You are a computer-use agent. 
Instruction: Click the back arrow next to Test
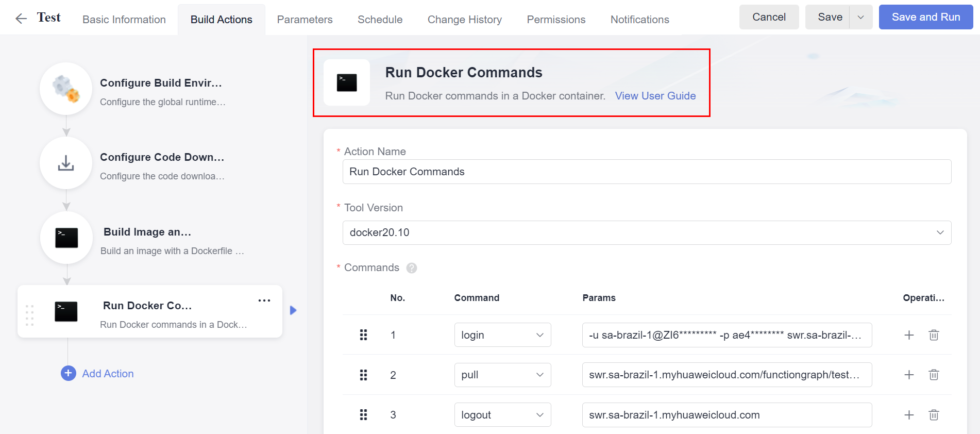click(x=21, y=19)
